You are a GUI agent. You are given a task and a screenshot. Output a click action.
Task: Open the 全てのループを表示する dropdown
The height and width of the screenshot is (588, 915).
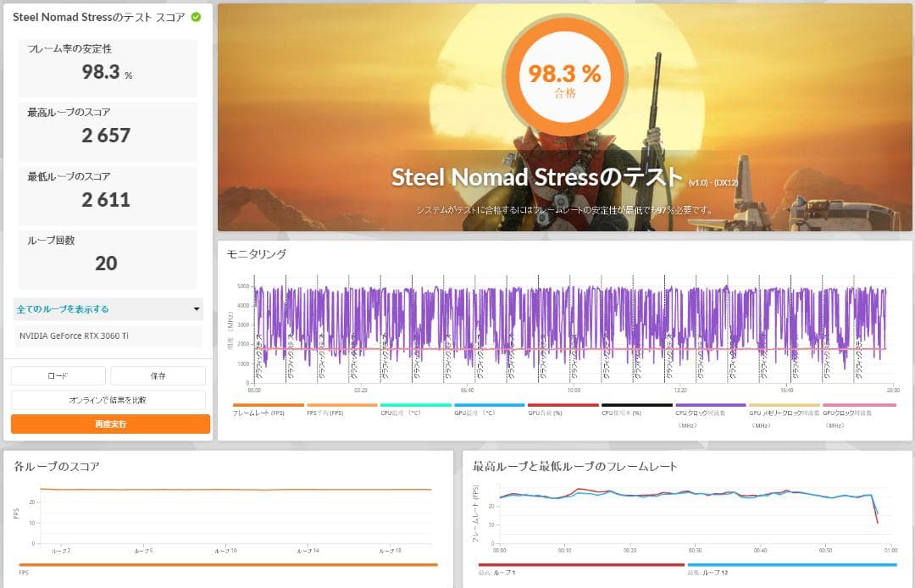[108, 308]
